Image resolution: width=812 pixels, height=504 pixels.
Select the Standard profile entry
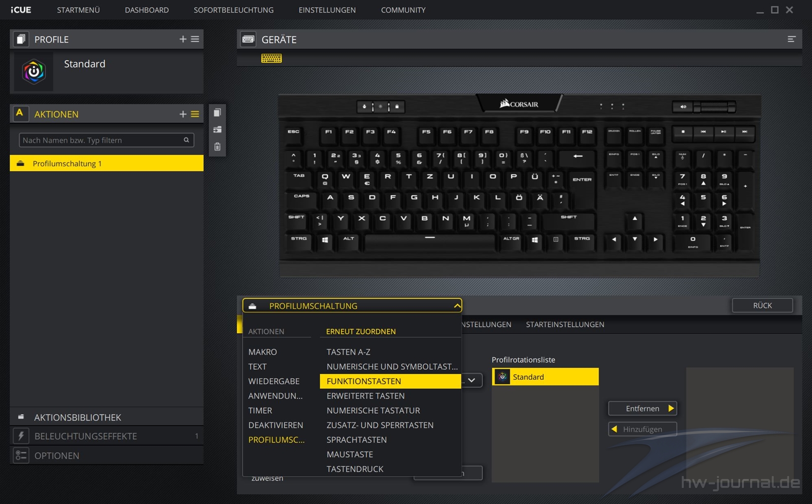pos(107,71)
